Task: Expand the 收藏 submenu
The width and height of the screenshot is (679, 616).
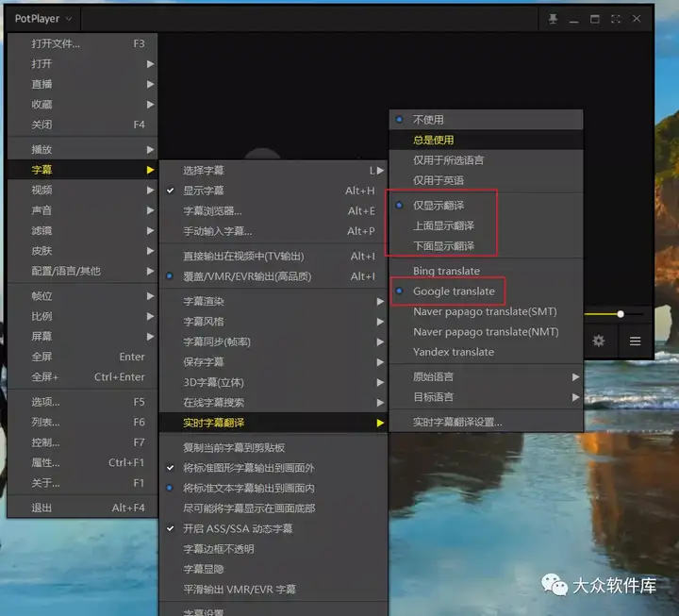Action: click(x=82, y=105)
